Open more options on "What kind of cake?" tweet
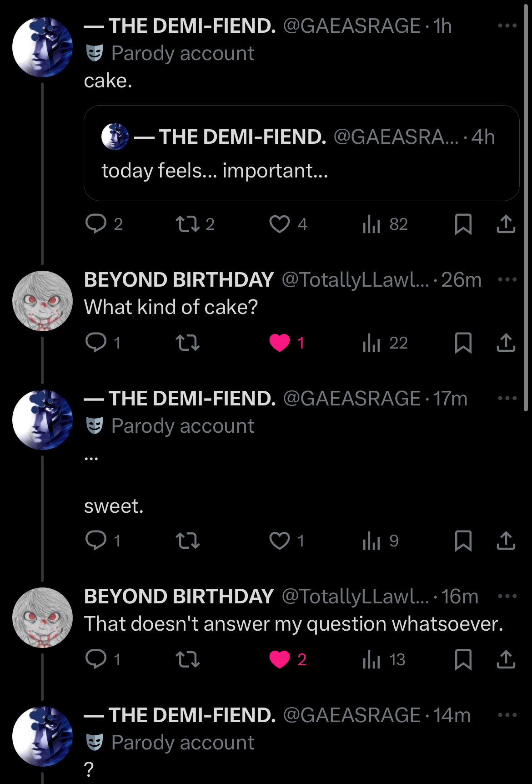Screen dimensions: 532x784 click(x=507, y=279)
